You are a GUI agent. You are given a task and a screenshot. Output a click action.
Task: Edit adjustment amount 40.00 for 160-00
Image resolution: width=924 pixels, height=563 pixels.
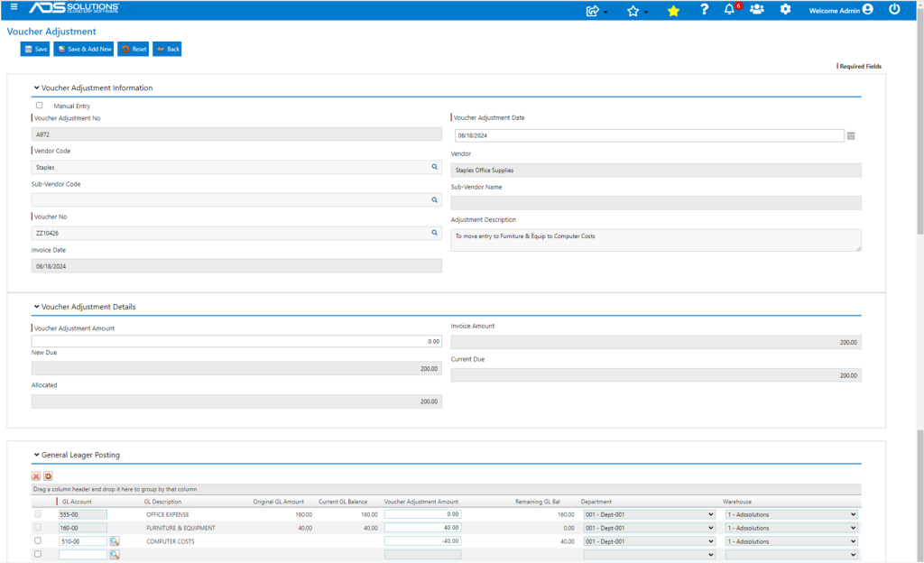[x=422, y=528]
